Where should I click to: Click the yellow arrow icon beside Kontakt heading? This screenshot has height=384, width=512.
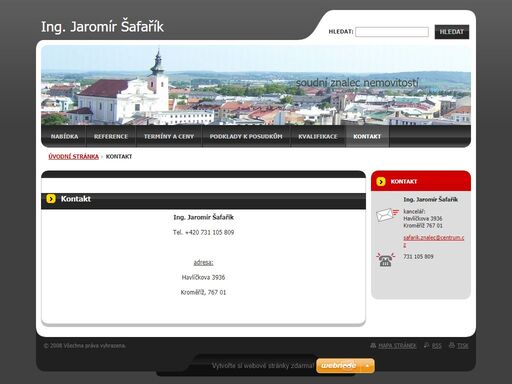pos(51,199)
